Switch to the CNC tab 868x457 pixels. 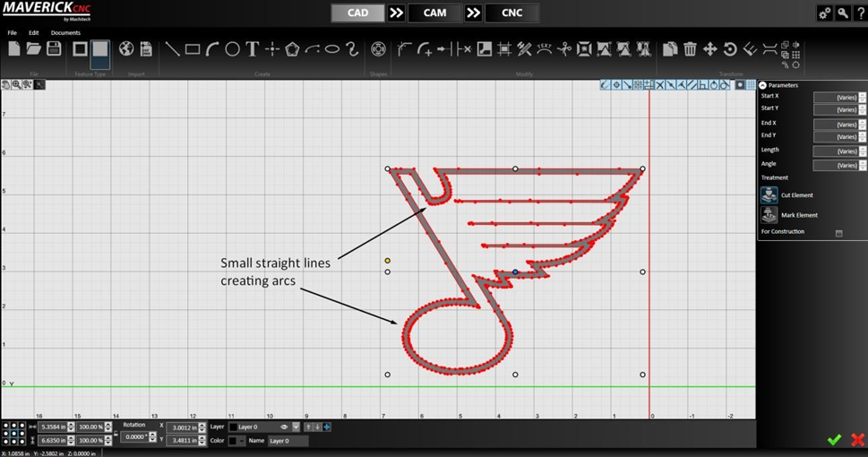point(511,13)
